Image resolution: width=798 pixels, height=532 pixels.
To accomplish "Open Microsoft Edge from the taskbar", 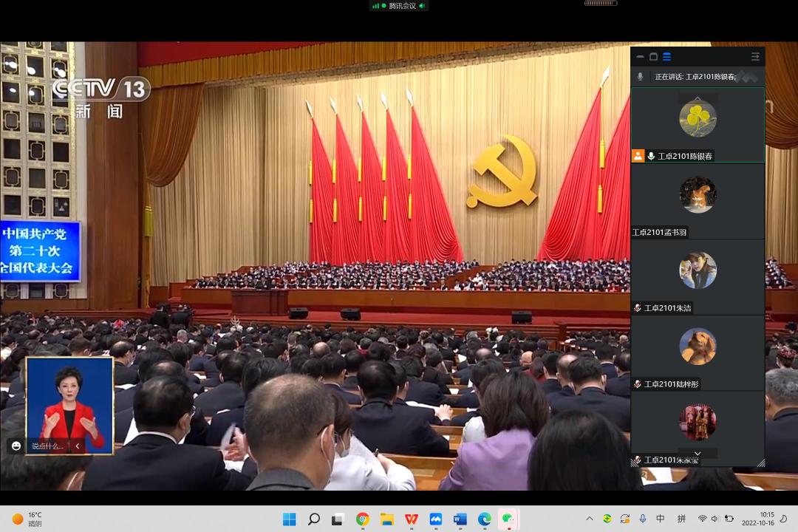I will 484,519.
